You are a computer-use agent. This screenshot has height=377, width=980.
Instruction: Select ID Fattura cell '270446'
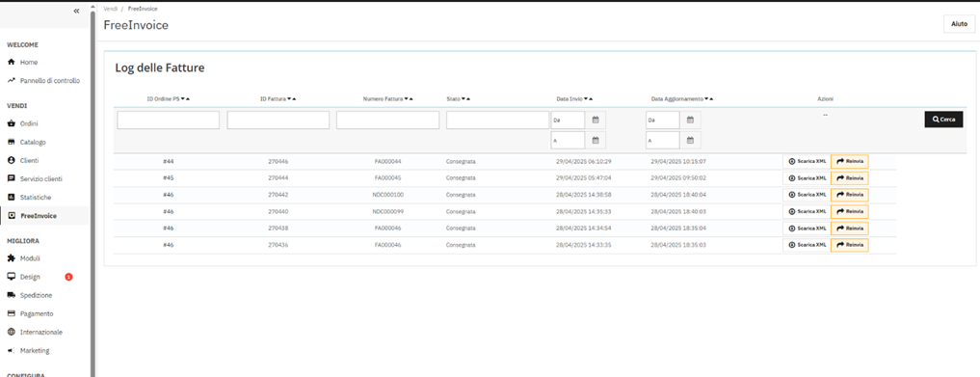coord(278,161)
